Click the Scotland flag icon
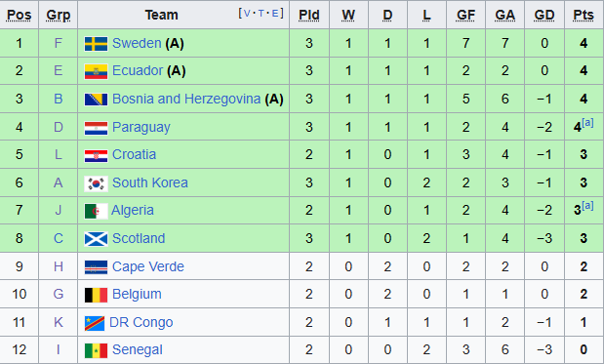Screen dimensions: 604x364 [x=96, y=239]
